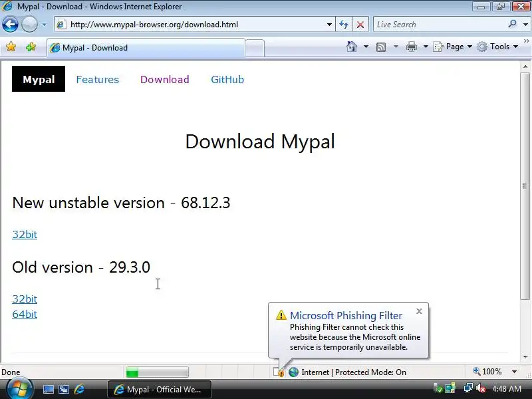Click the Refresh page icon
532x399 pixels.
(344, 25)
